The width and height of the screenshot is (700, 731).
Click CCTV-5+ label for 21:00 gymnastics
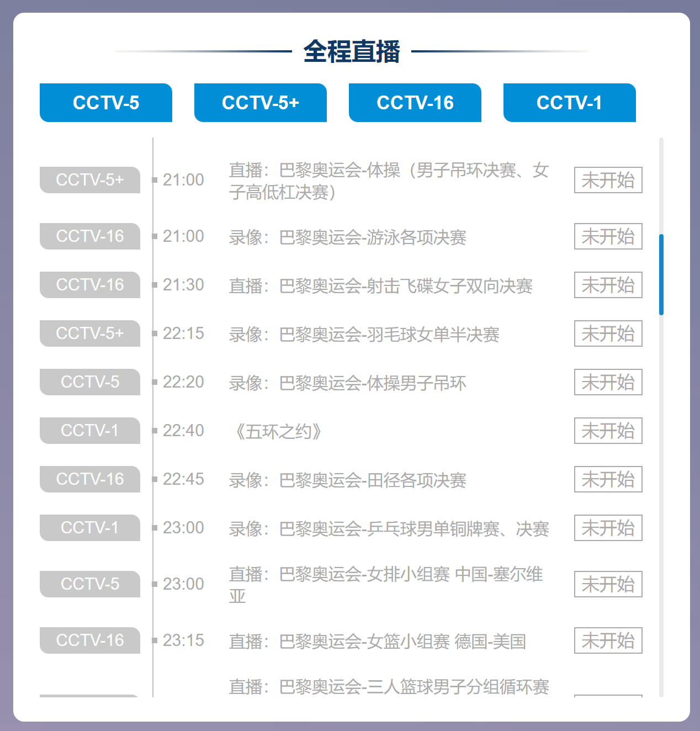click(90, 180)
